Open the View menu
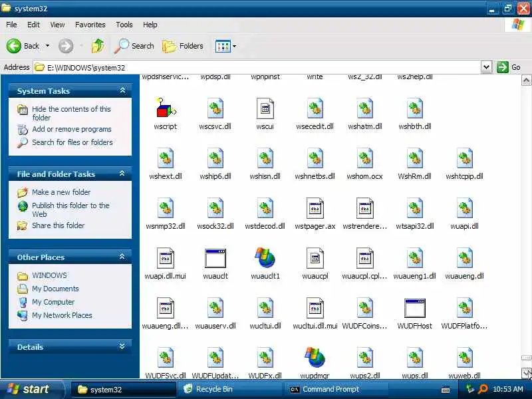532x399 pixels. pyautogui.click(x=57, y=25)
